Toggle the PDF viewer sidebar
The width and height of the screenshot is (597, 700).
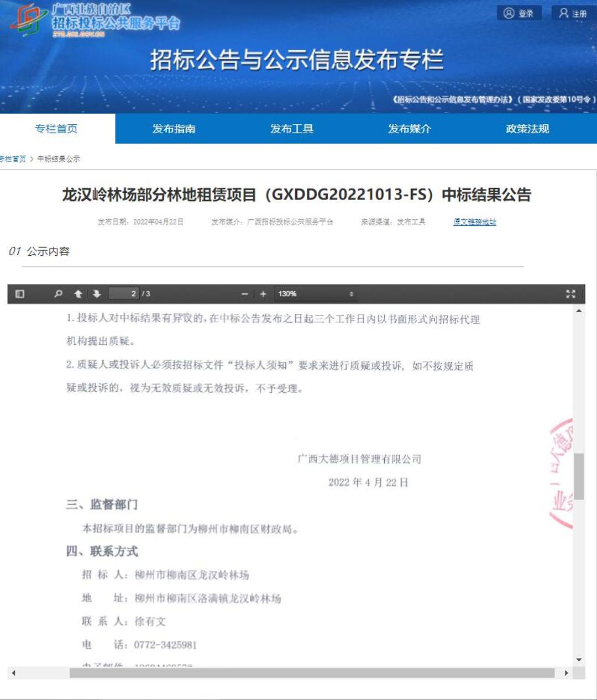(x=20, y=294)
